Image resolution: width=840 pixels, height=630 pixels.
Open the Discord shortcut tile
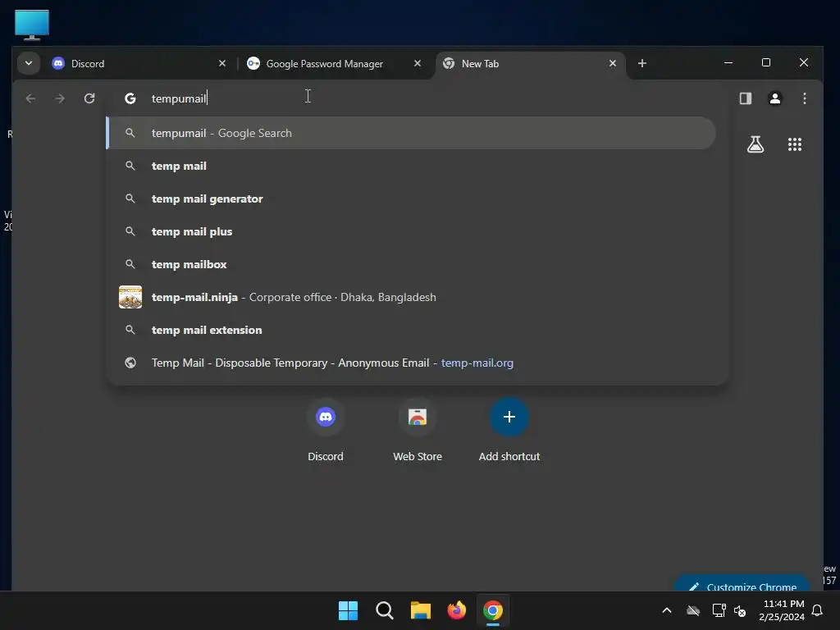[325, 430]
